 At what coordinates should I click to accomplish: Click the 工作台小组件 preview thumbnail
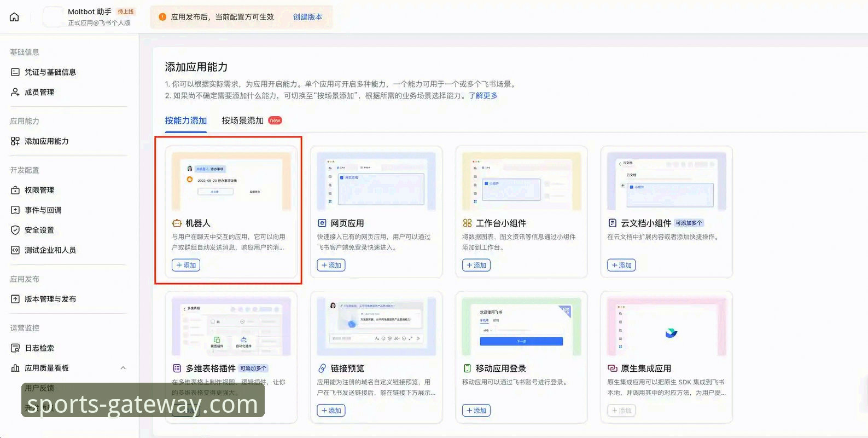point(522,182)
